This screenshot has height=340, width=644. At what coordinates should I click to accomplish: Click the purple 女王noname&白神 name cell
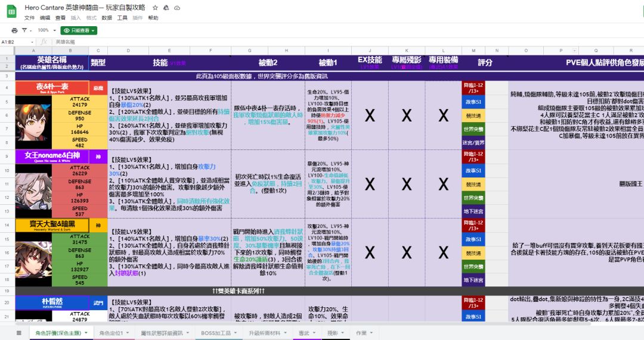point(52,157)
